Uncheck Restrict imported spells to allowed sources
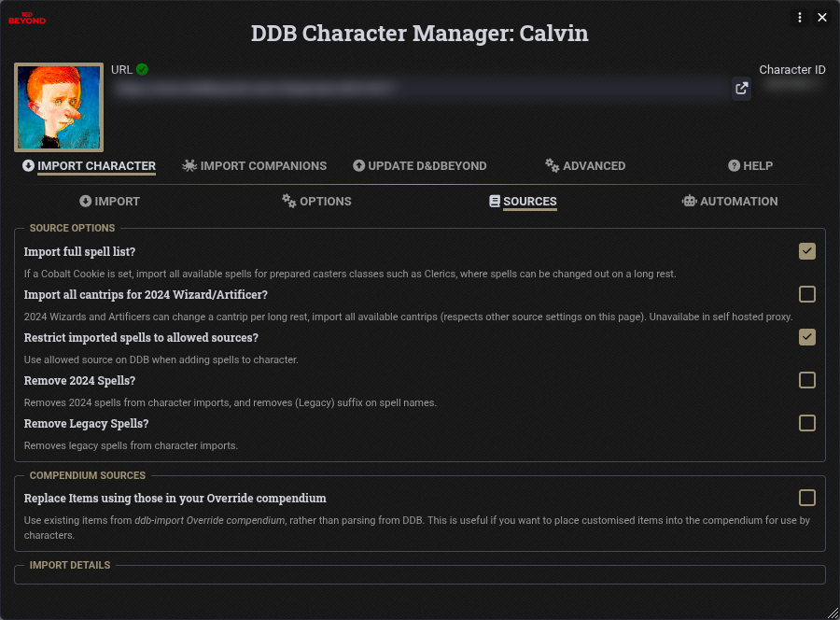The height and width of the screenshot is (620, 840). point(806,337)
